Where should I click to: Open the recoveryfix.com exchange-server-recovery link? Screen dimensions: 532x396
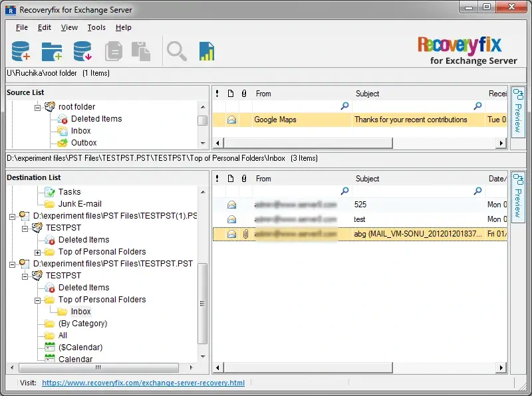tap(143, 383)
